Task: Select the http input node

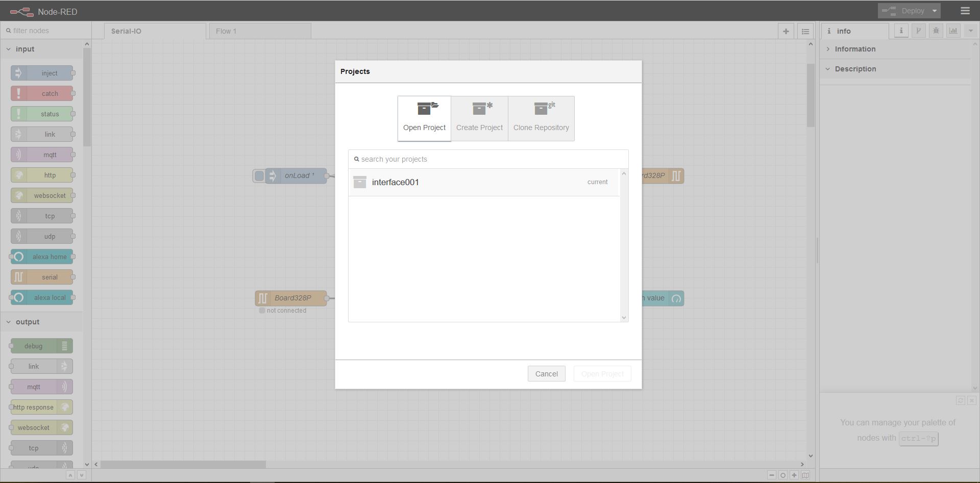Action: (42, 175)
